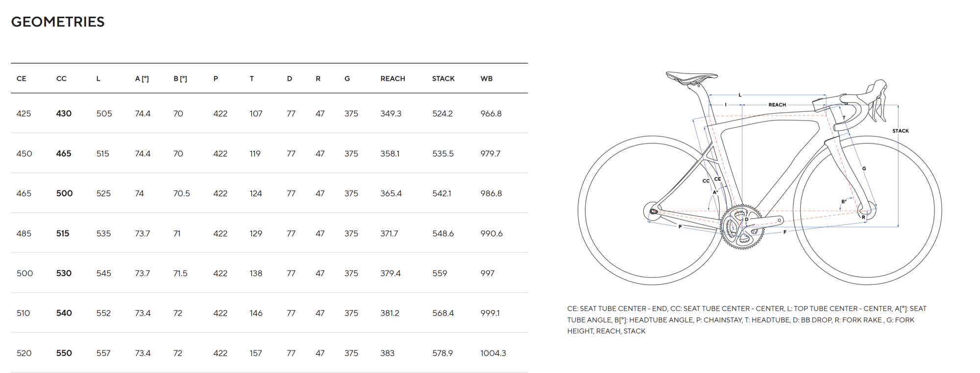980x373 pixels.
Task: Select the A[°] seat angle column header
Action: [142, 78]
